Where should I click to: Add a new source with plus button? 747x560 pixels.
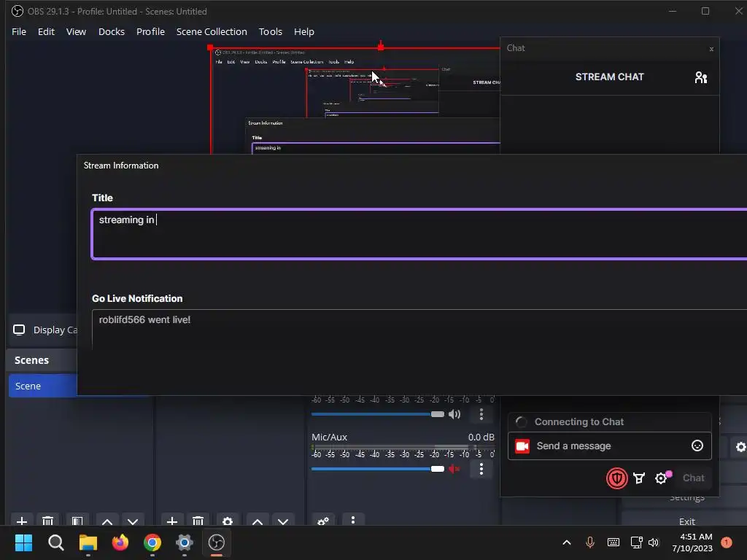[172, 521]
